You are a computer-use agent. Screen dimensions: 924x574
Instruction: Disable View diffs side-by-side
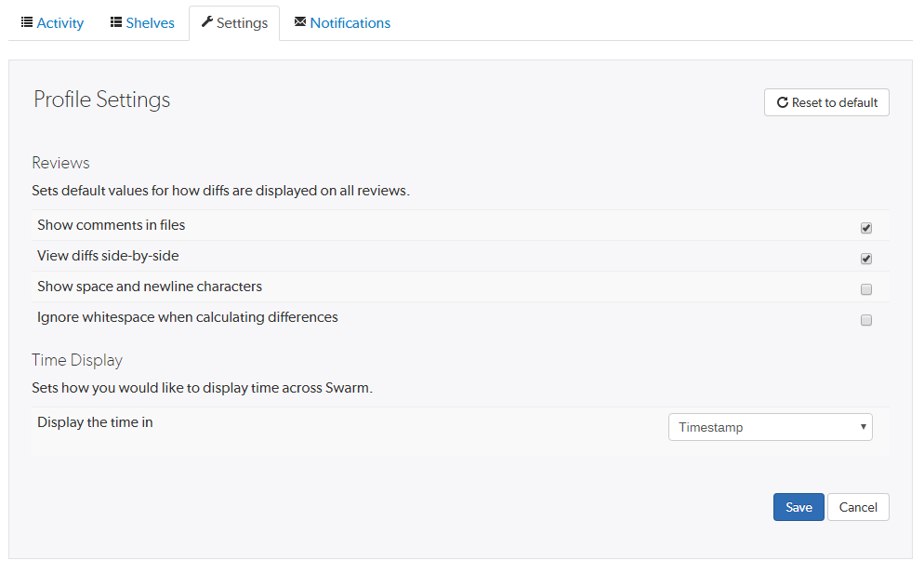pyautogui.click(x=865, y=258)
